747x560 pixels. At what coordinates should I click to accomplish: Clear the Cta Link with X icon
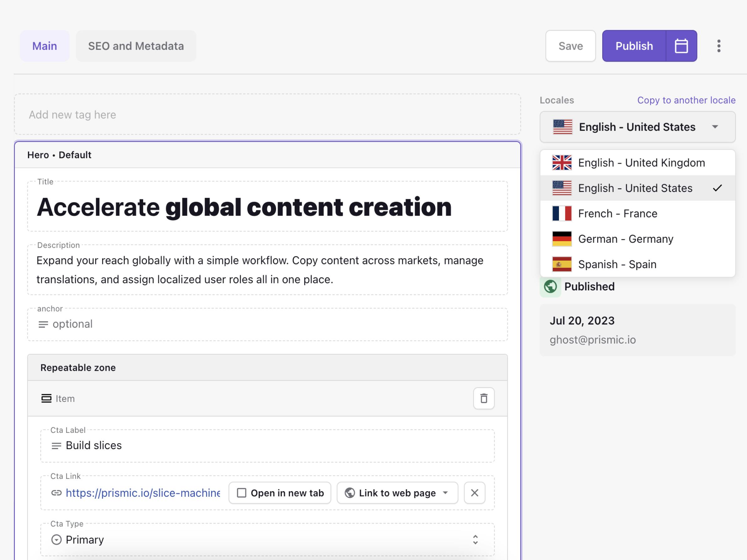click(x=474, y=493)
